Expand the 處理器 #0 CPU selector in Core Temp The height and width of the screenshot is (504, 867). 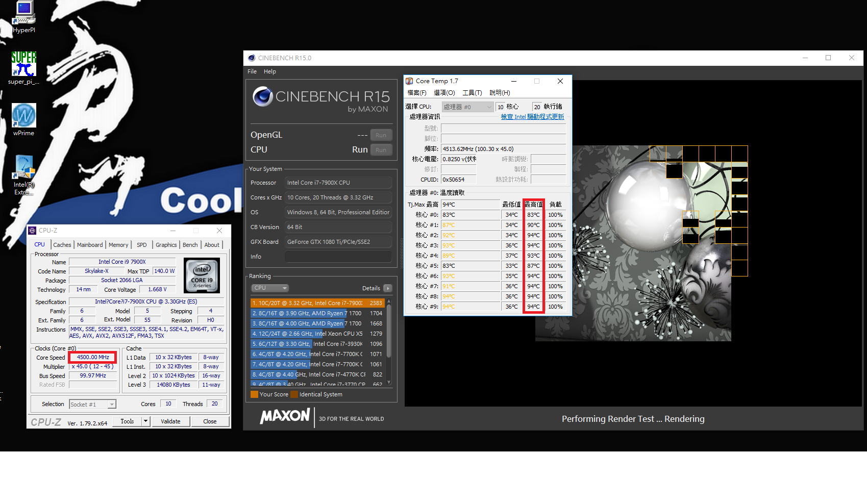pos(467,107)
